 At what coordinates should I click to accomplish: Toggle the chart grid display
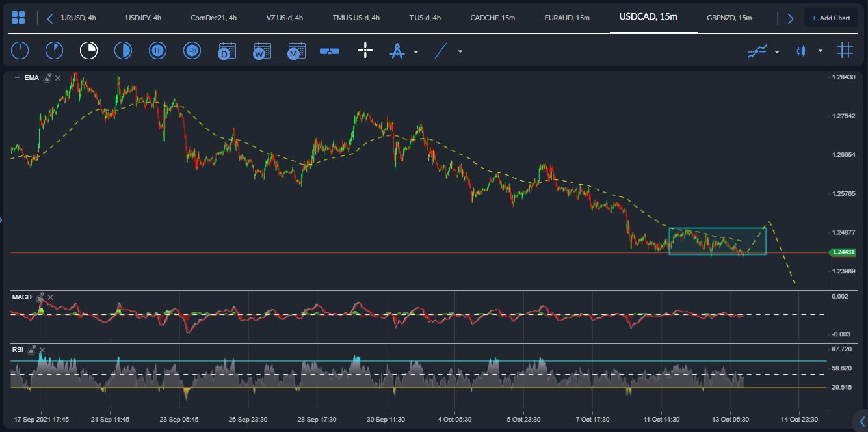pyautogui.click(x=845, y=50)
